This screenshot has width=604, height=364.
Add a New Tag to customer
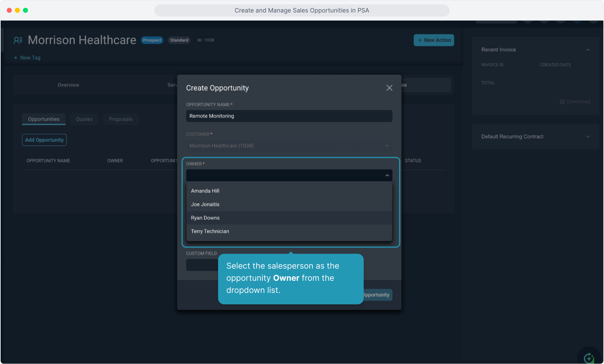coord(27,58)
